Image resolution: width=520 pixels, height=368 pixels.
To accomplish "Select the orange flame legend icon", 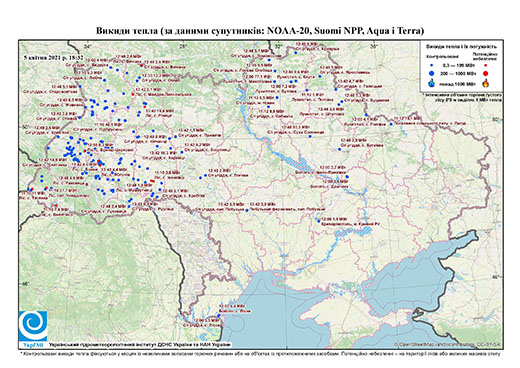I will [x=486, y=82].
